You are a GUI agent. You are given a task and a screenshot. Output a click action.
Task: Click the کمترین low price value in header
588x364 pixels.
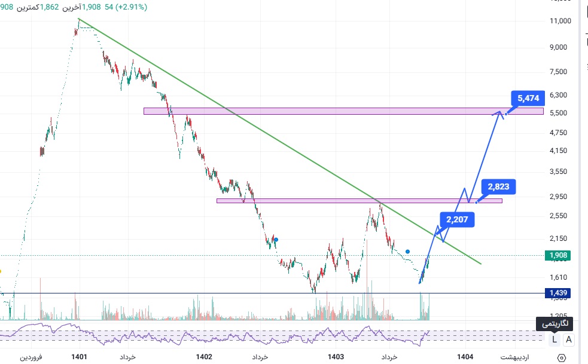(x=51, y=7)
